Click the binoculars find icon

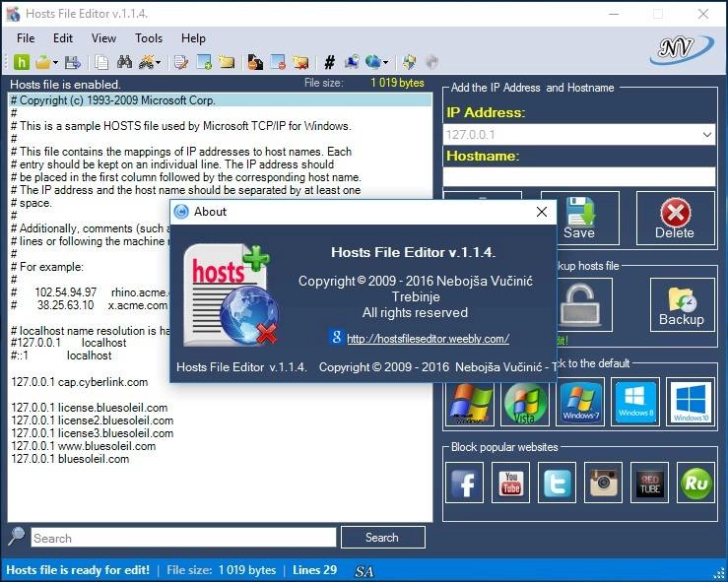point(124,62)
